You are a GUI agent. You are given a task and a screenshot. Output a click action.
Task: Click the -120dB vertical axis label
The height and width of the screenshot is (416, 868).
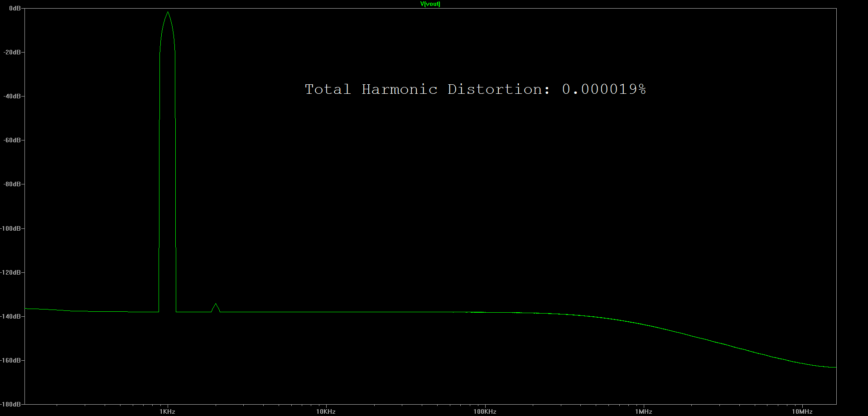point(11,272)
